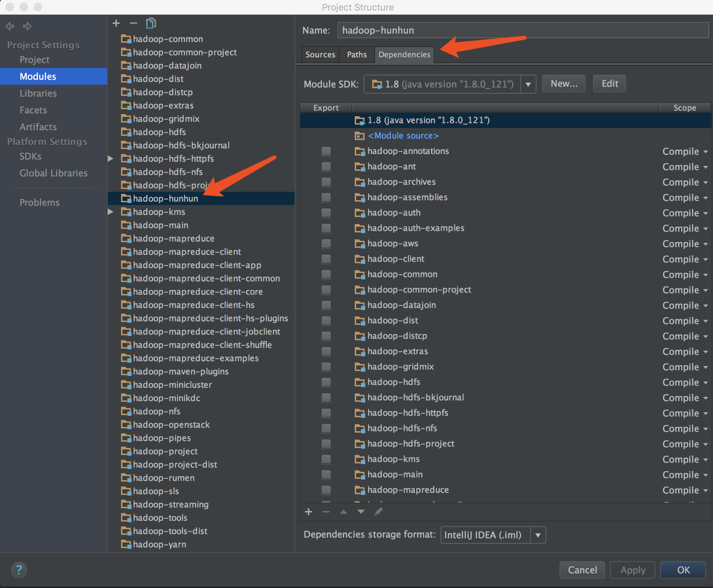Check export box for hadoop-annotations
The image size is (713, 588).
[x=326, y=151]
